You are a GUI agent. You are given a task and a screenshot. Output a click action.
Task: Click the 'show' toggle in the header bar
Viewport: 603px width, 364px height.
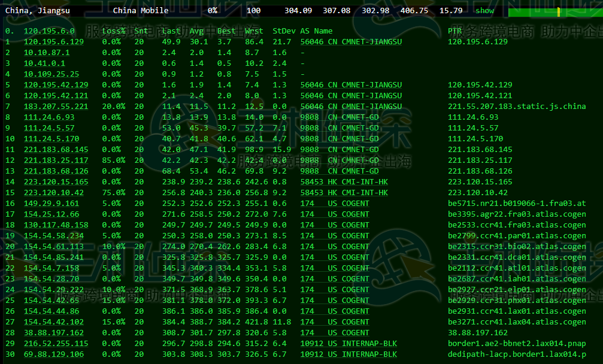click(x=484, y=10)
